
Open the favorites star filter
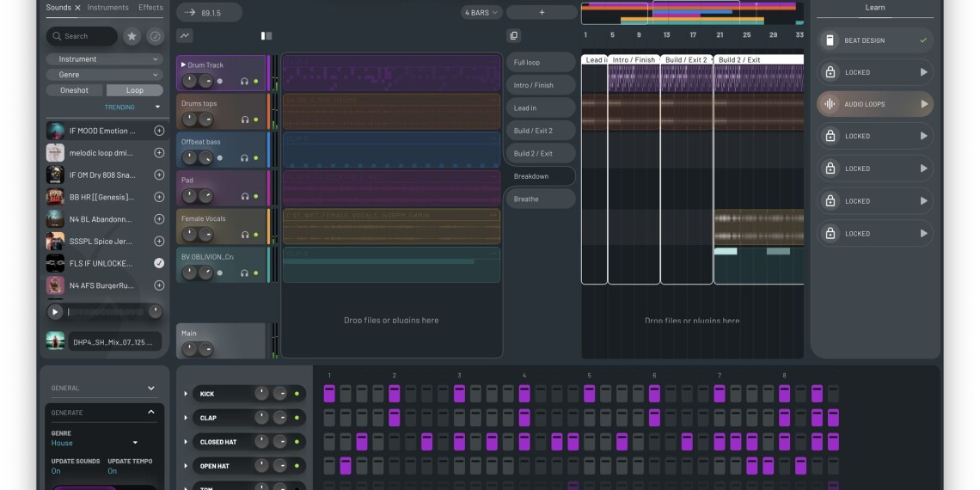pos(132,36)
